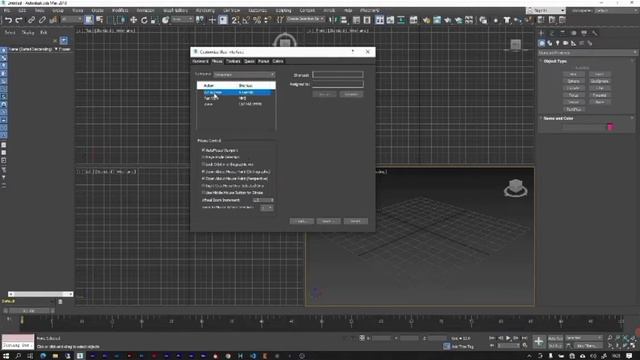Screen dimensions: 640x360
Task: Click the Select and Place tool
Action: [x=165, y=20]
